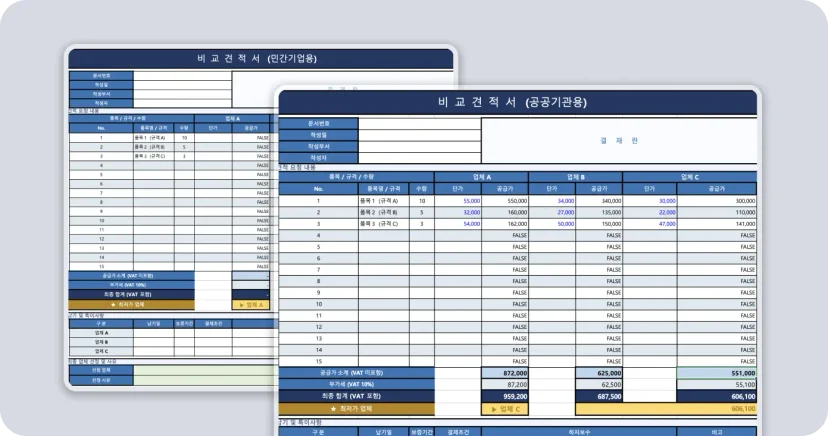Select supply price 135,000 cell
The image size is (828, 436).
click(599, 213)
